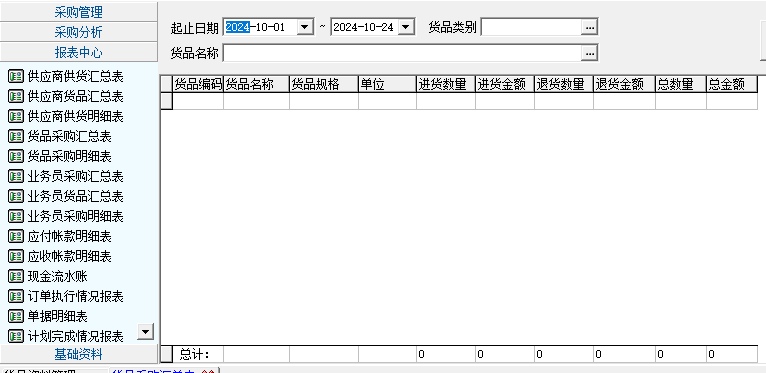Click the start date field 2024-10-01

tap(260, 27)
